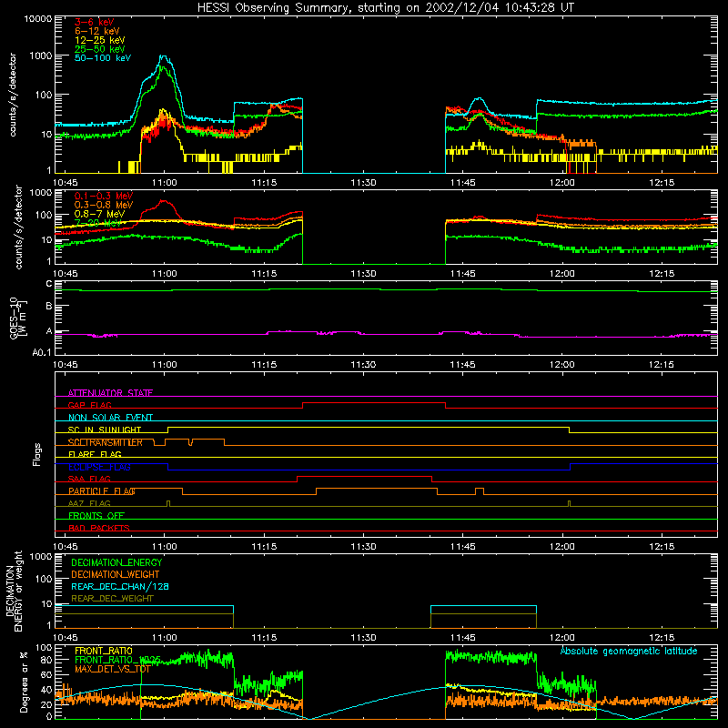
Task: Click the 11:30 time tick under the keV panel
Action: (x=363, y=183)
